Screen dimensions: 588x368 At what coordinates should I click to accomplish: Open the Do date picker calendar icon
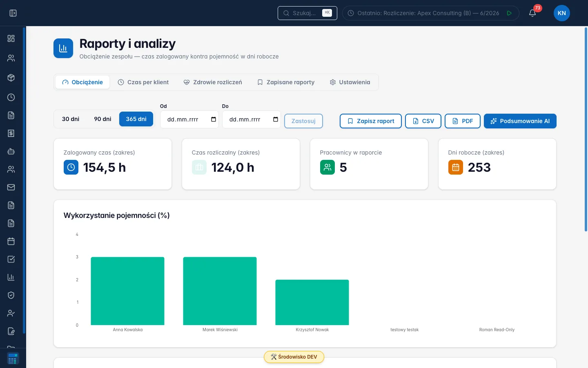[x=276, y=119]
